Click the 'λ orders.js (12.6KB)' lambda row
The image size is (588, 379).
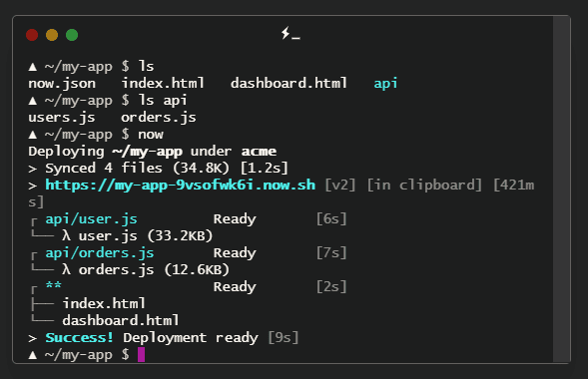click(146, 270)
